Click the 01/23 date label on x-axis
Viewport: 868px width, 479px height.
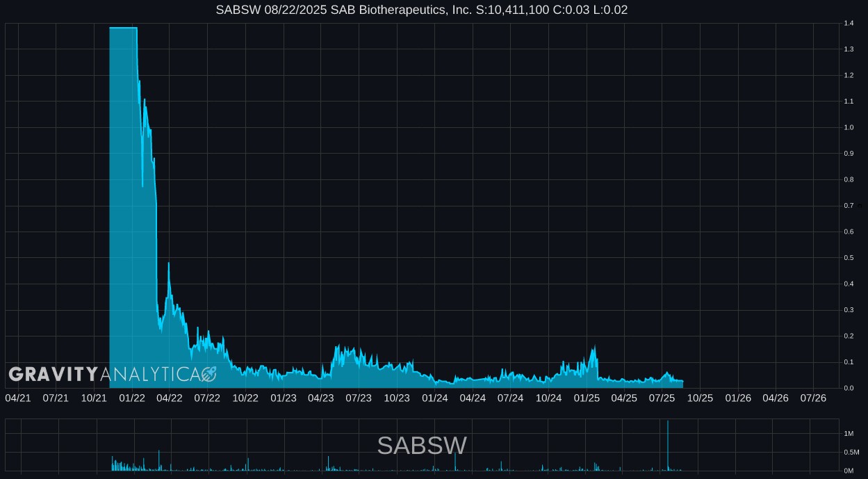point(284,398)
